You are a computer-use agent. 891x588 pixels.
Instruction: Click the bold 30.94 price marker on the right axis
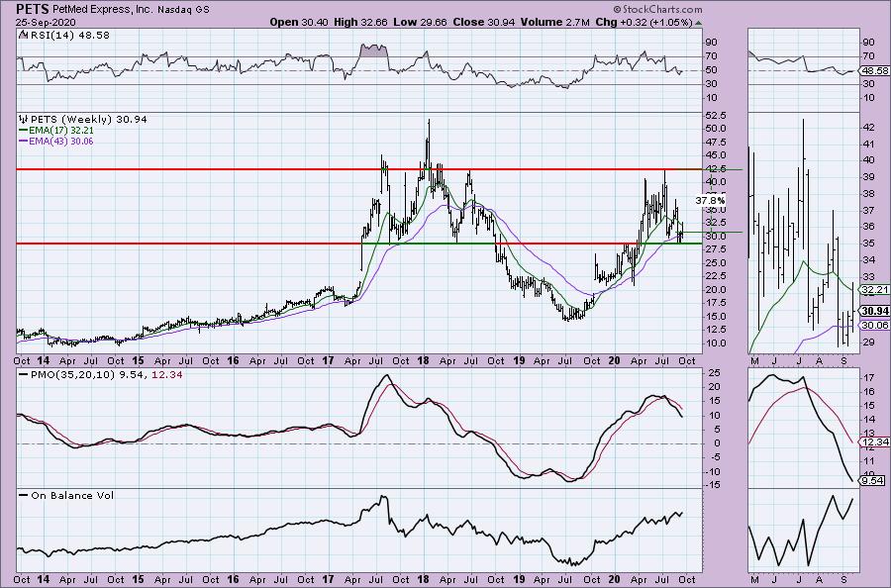tap(875, 311)
